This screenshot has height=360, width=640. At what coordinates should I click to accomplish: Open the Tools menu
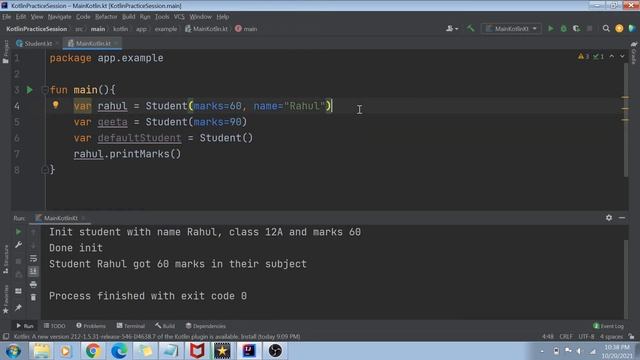[162, 17]
